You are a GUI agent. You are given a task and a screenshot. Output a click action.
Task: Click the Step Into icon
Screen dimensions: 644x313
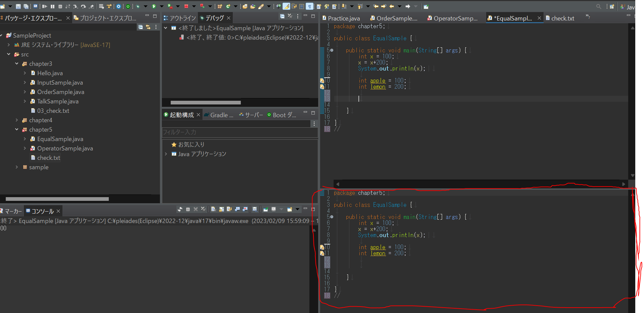coord(75,6)
